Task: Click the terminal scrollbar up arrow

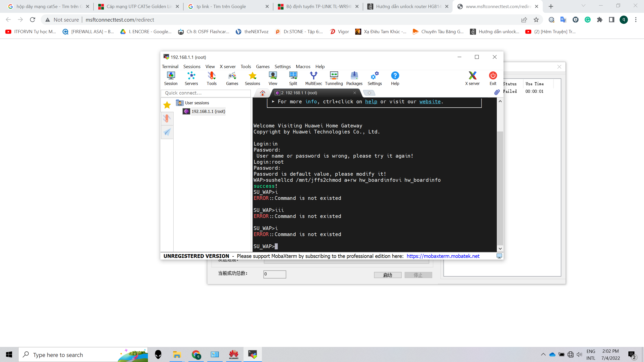Action: [500, 101]
